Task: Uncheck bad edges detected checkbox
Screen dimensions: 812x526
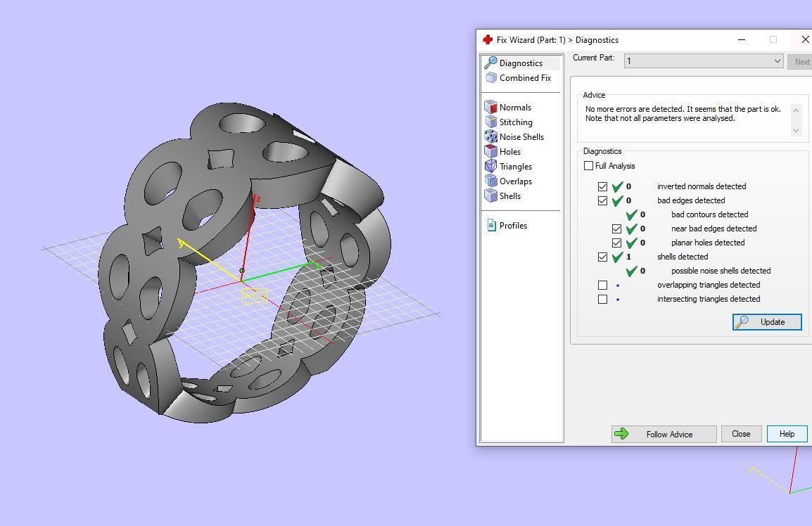Action: 602,200
